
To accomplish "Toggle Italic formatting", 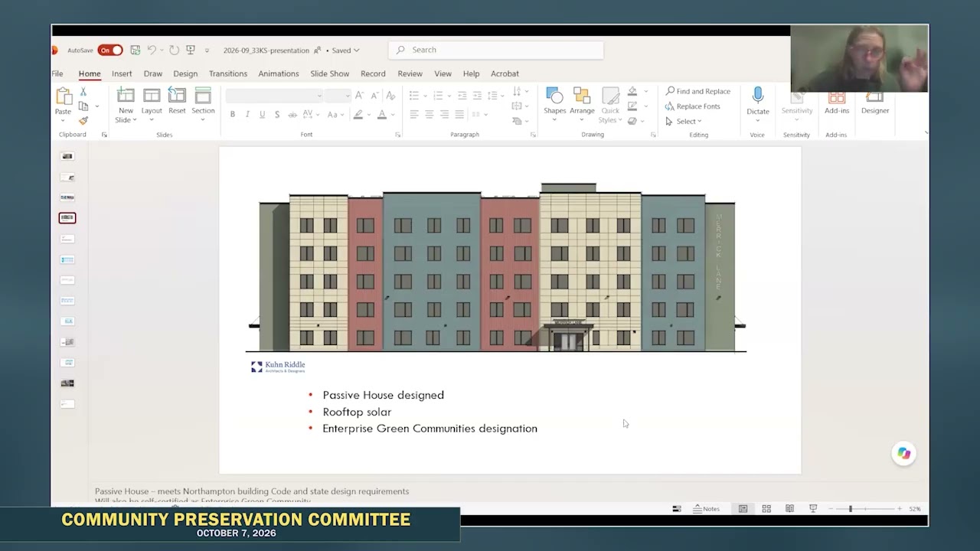I will click(x=247, y=115).
